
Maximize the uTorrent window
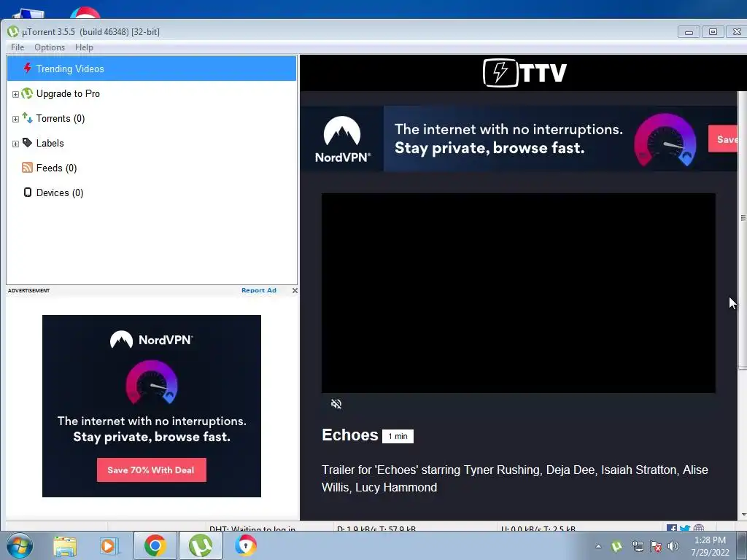pos(713,32)
